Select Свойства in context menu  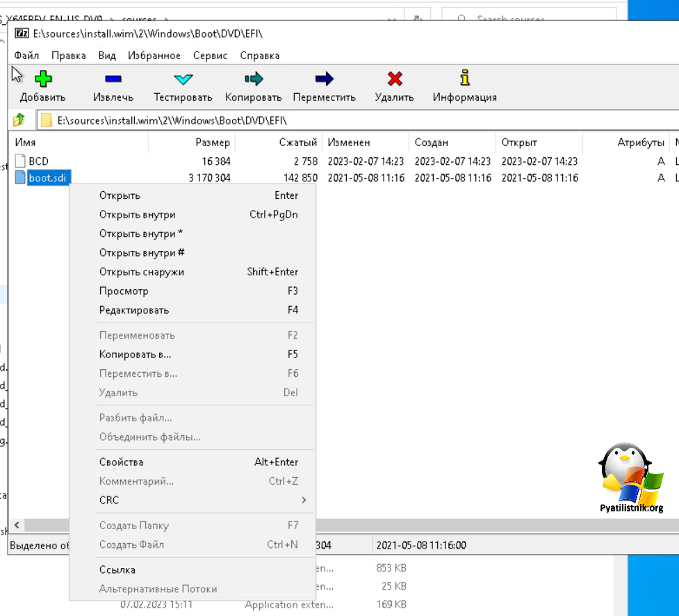[192, 462]
